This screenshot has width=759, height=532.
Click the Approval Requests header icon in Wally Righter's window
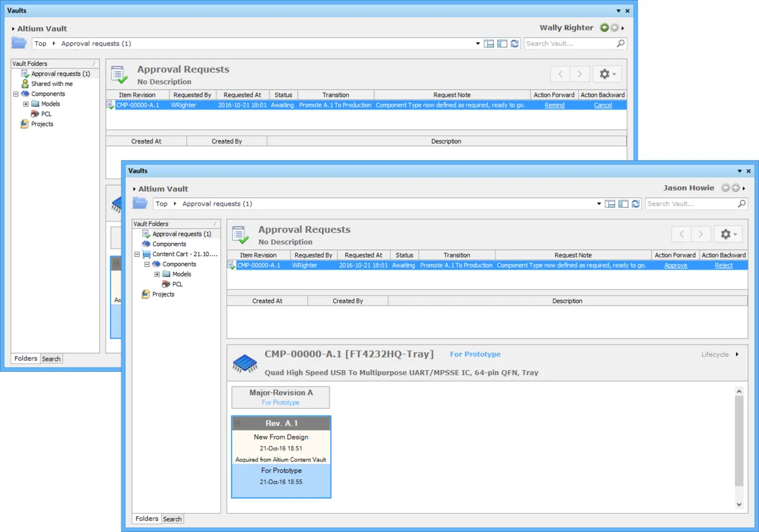120,75
